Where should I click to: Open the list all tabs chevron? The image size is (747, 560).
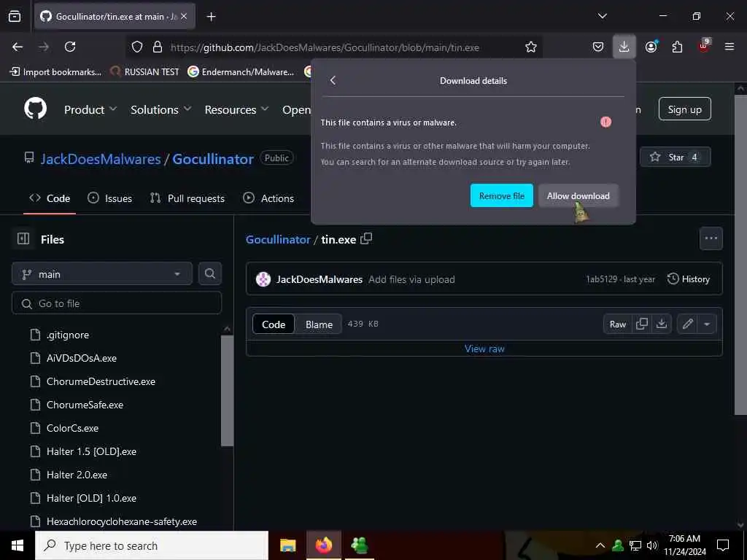602,16
